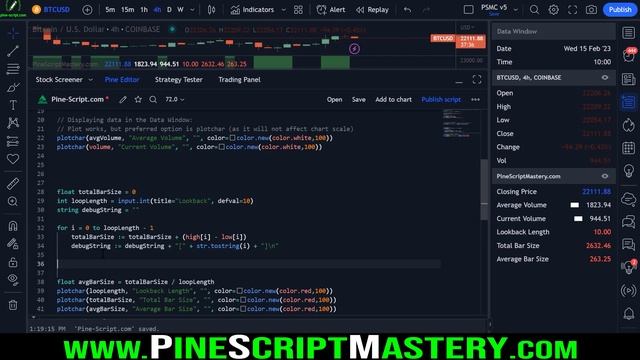Viewport: 640px width, 360px height.
Task: Toggle stay in drawing mode
Action: (x=13, y=244)
